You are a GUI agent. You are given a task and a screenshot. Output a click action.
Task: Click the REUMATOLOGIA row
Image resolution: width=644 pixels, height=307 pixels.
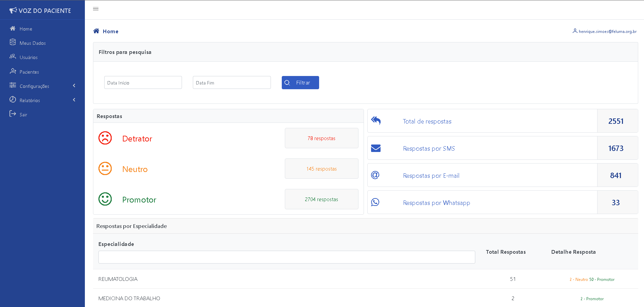tap(366, 279)
